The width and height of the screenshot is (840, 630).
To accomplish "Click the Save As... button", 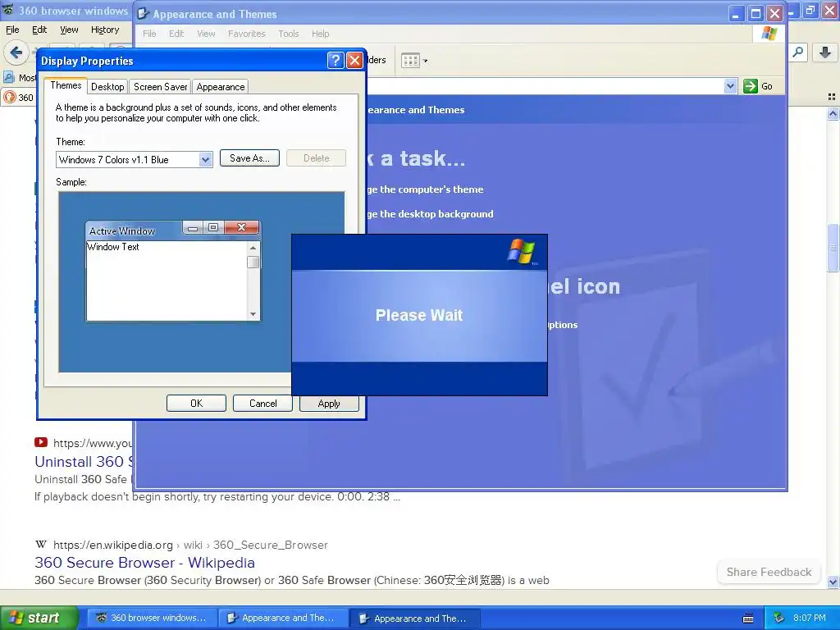I will [249, 158].
